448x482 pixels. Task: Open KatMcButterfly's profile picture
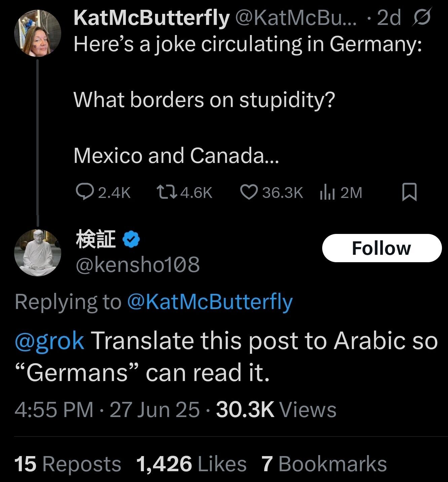(38, 33)
